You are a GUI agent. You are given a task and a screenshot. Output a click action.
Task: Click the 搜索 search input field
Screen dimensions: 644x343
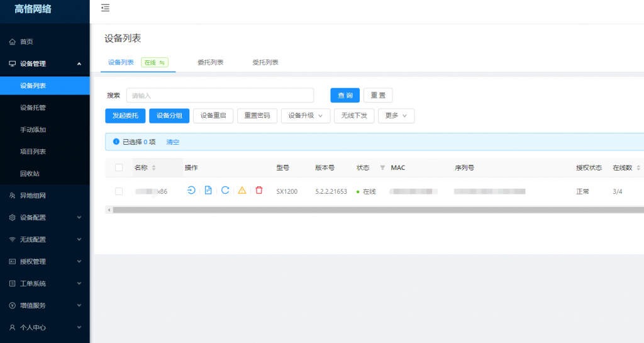(x=219, y=96)
